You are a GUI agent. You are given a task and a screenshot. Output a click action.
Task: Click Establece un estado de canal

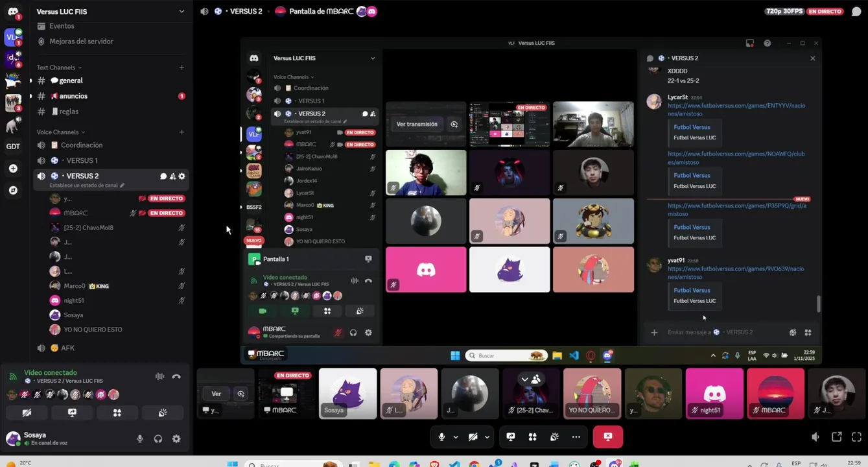pos(87,186)
